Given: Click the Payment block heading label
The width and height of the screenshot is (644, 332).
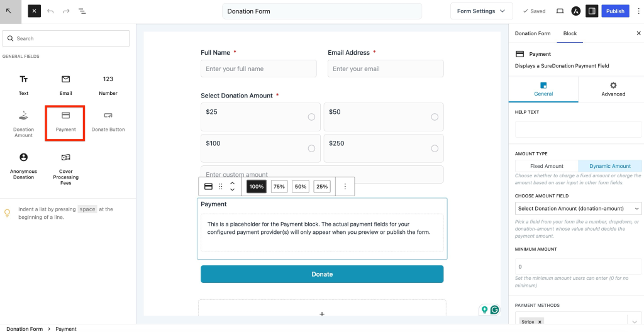Looking at the screenshot, I should [214, 204].
